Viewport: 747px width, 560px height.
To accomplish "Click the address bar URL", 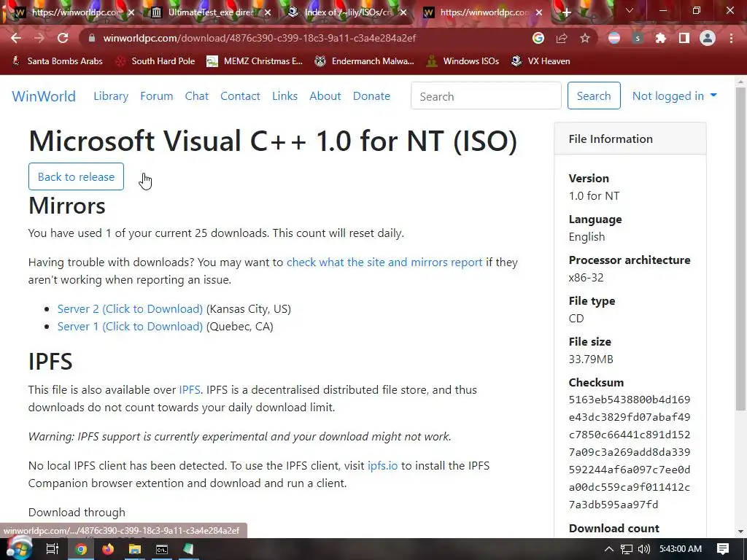I will 260,38.
